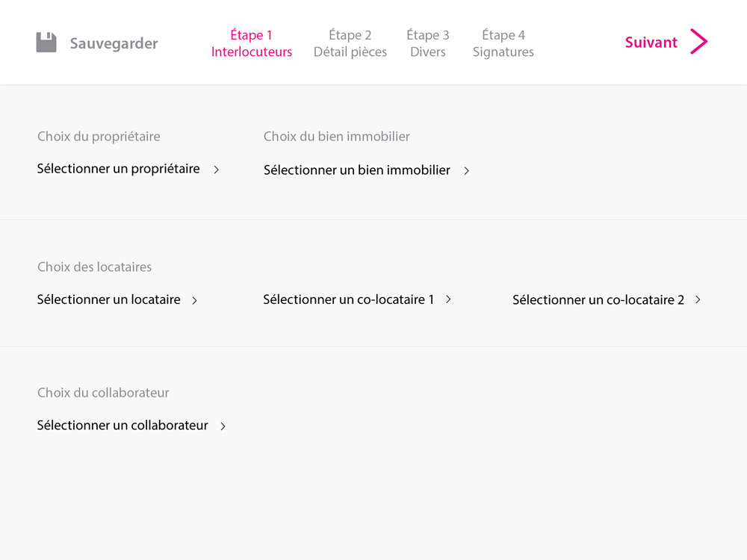Click the pink Suivant arrow icon
The width and height of the screenshot is (747, 560).
click(699, 41)
